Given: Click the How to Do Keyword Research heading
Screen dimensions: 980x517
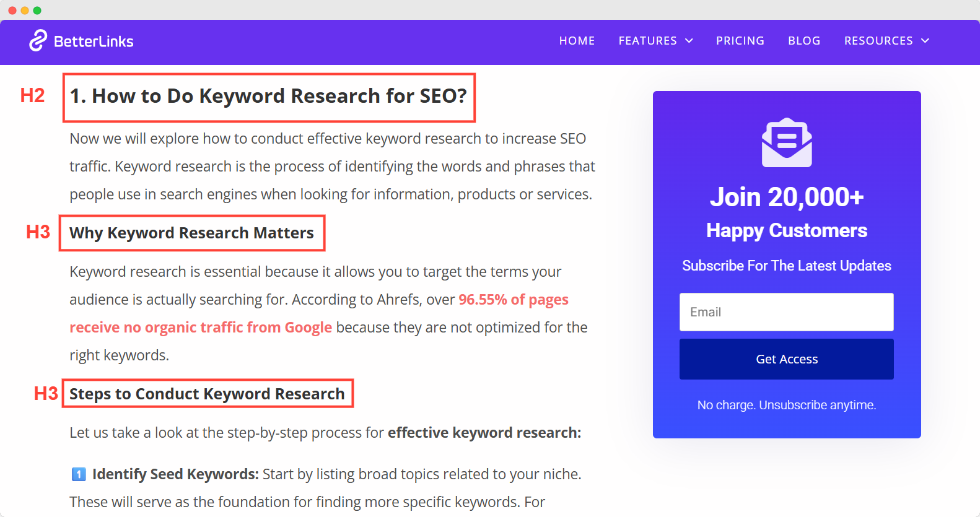Looking at the screenshot, I should coord(268,97).
